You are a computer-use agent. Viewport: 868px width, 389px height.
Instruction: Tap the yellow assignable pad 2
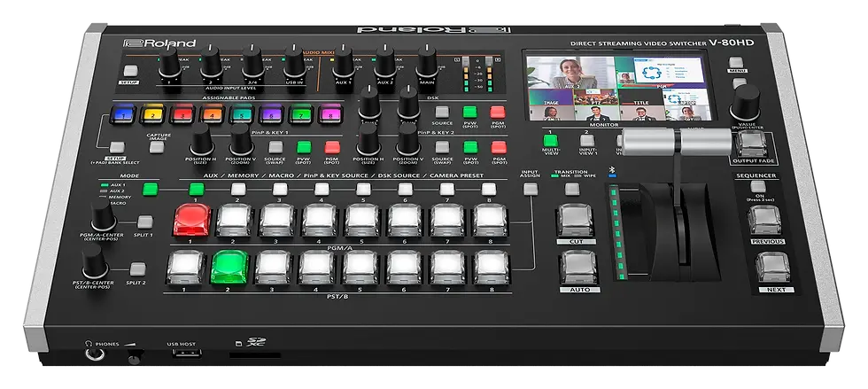(152, 114)
